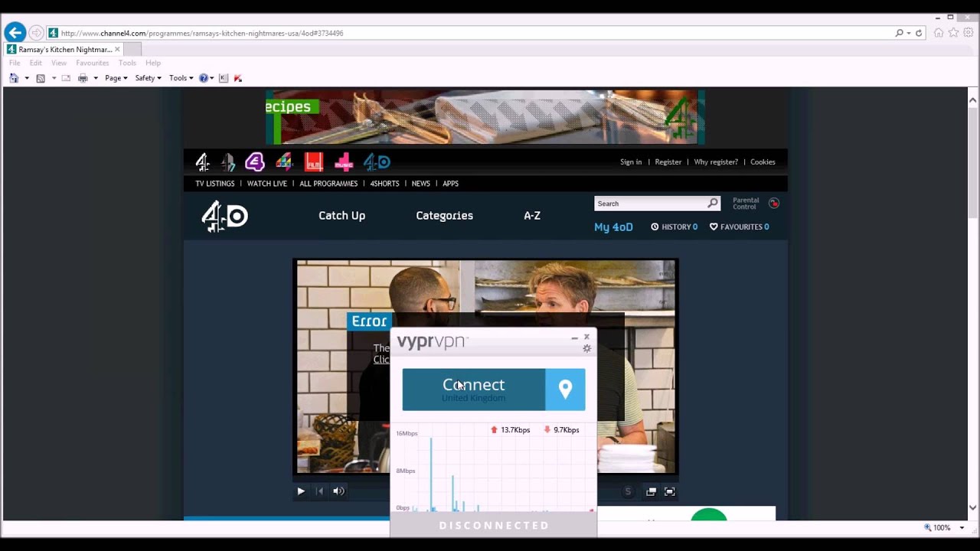Skip to previous in video player
980x551 pixels.
pos(320,491)
